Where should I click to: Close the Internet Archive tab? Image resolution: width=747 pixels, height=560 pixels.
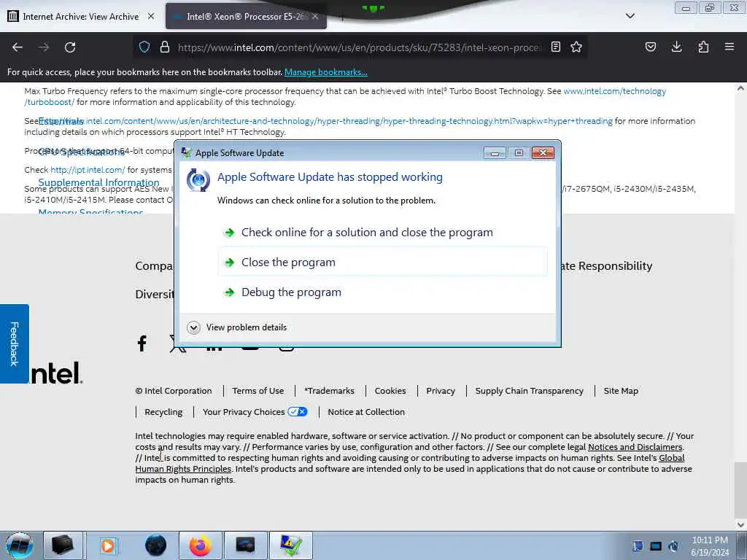pos(151,16)
